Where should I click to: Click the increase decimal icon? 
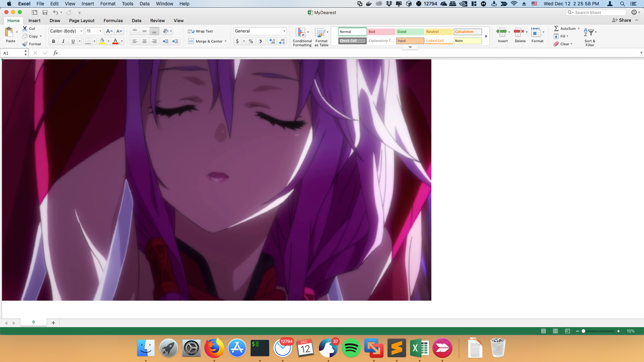[x=272, y=41]
